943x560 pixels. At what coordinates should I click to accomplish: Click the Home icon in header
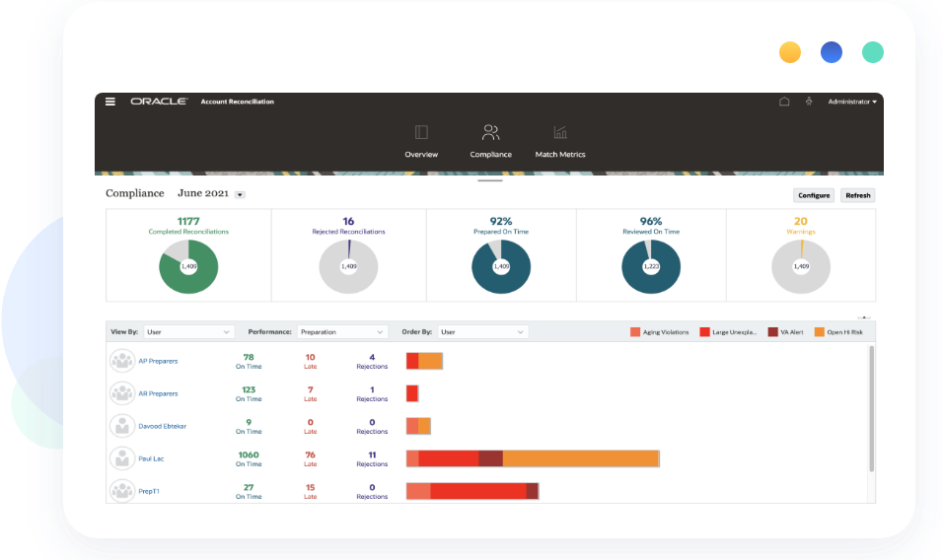click(784, 102)
